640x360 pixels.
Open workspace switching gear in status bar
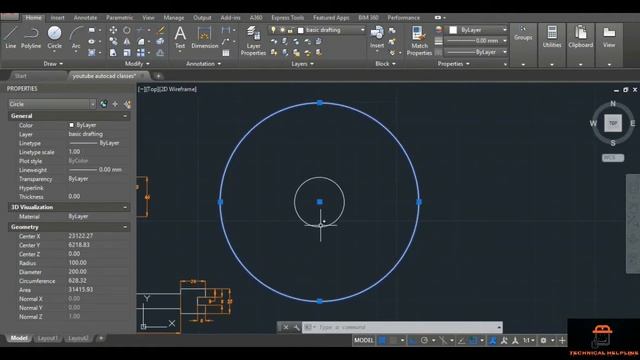pos(543,340)
